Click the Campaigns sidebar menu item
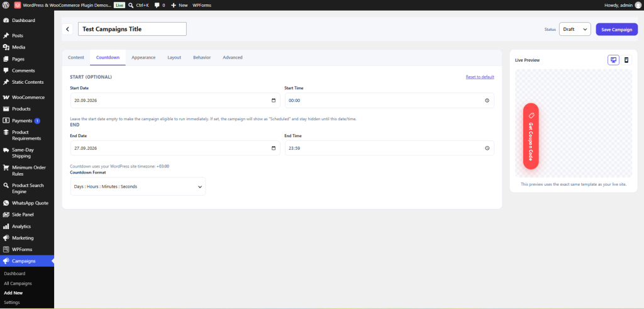This screenshot has width=644, height=309. (x=27, y=261)
